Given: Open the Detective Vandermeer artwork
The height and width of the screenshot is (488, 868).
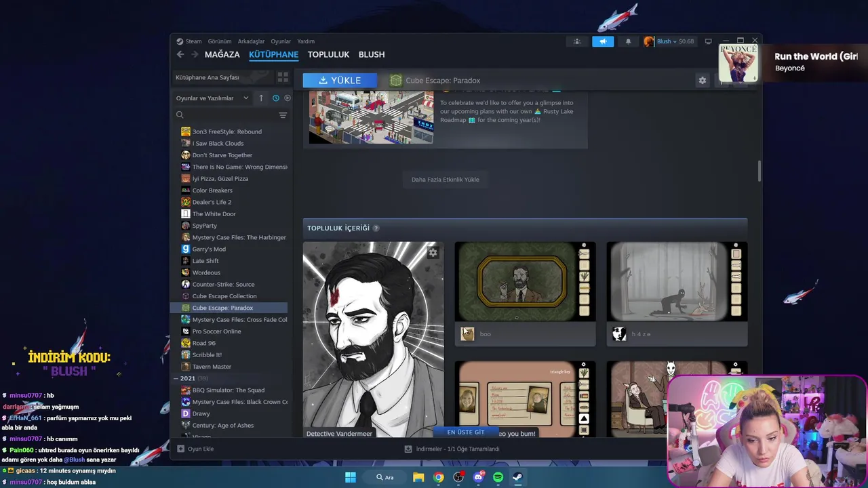Looking at the screenshot, I should tap(373, 340).
